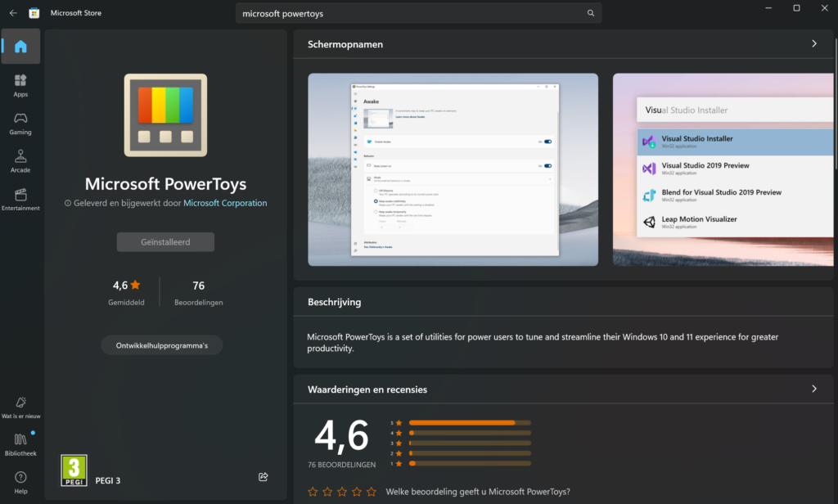Rate three stars for PowerToys
This screenshot has height=504, width=838.
[x=342, y=492]
